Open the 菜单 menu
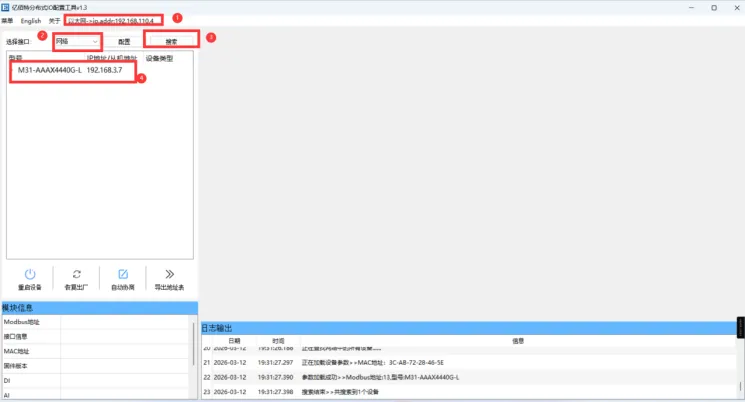 pyautogui.click(x=7, y=21)
